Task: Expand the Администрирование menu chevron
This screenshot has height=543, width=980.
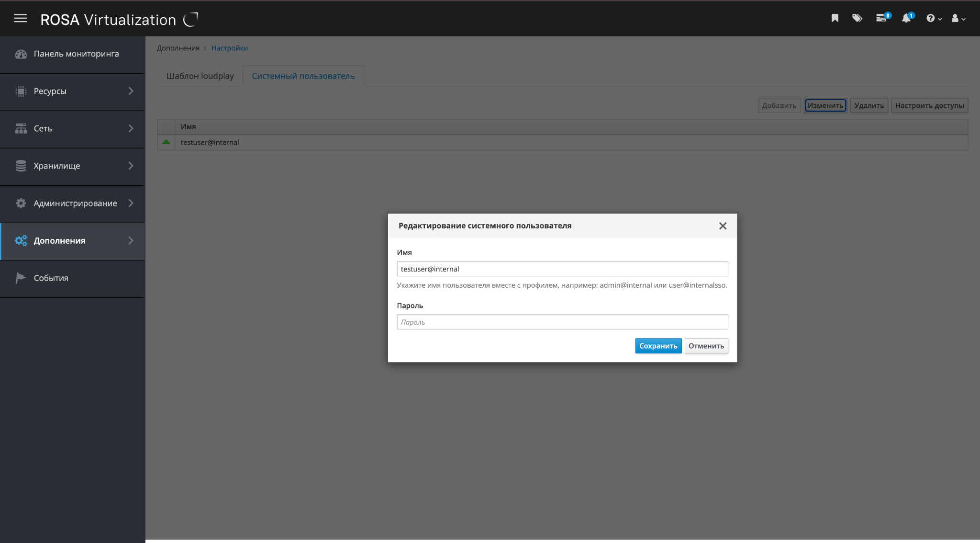Action: tap(131, 204)
